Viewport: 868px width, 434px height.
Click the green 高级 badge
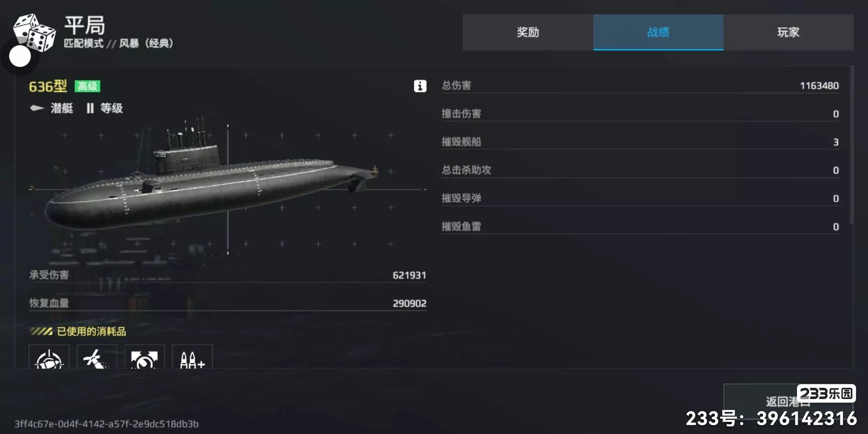point(87,86)
